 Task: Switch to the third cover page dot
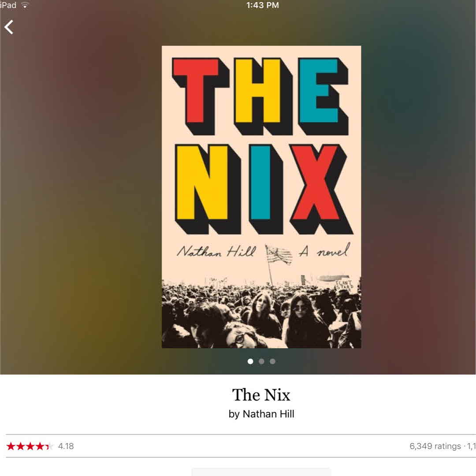pos(273,361)
